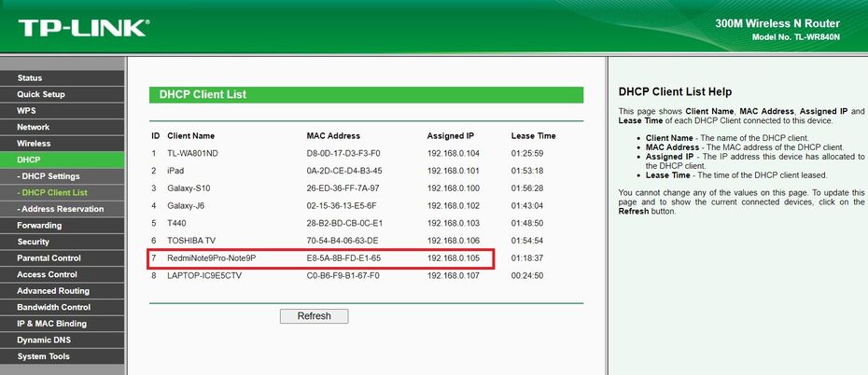Screen dimensions: 868x375
Task: Go to the Security menu
Action: pyautogui.click(x=62, y=242)
